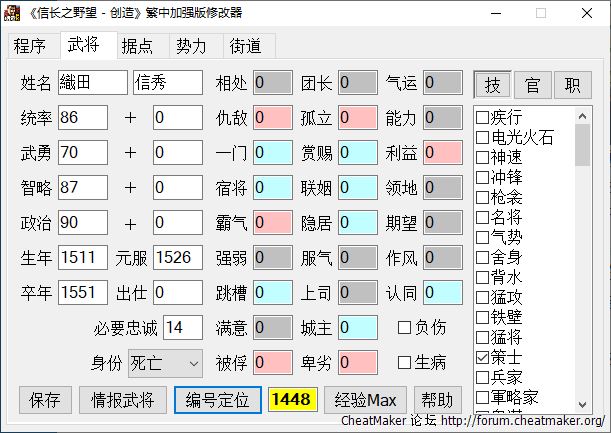Click the 保存 button
This screenshot has width=611, height=433.
44,400
